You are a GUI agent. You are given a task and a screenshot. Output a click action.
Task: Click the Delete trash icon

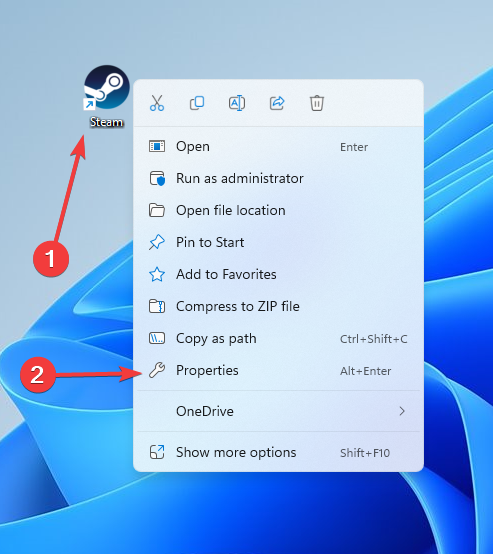point(317,103)
